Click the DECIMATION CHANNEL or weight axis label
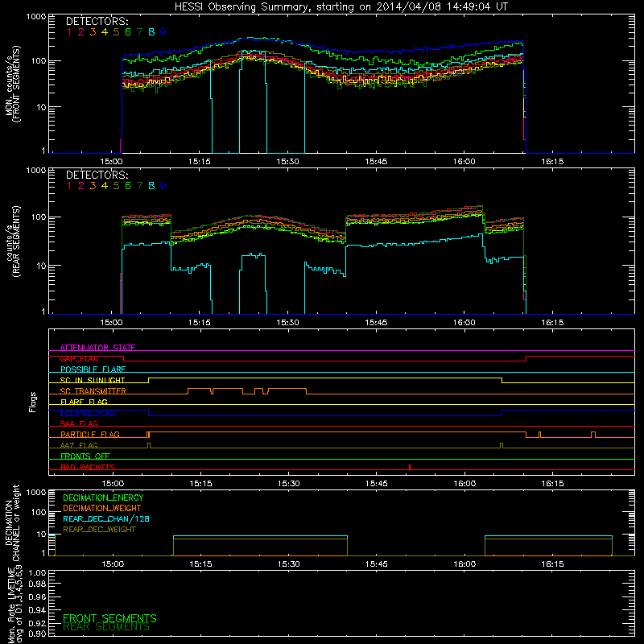The height and width of the screenshot is (644, 644). pyautogui.click(x=12, y=522)
